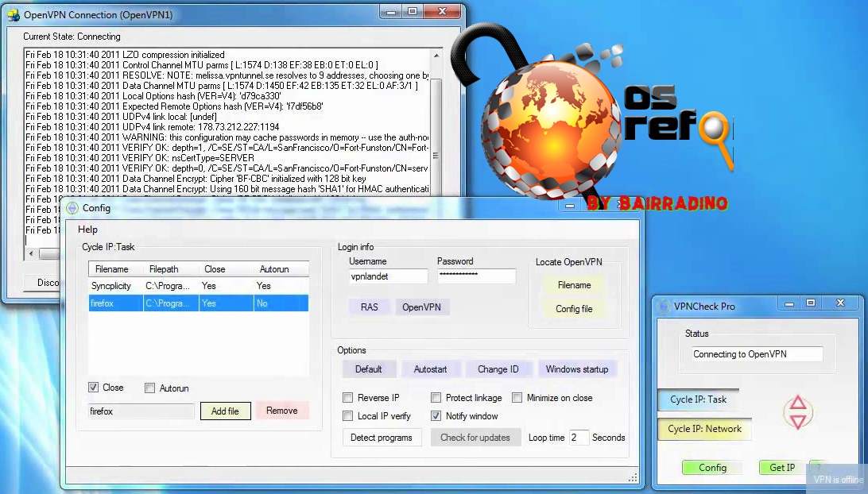This screenshot has height=494, width=868.
Task: Click the Filename button under Locate OpenVPN
Action: tap(574, 285)
